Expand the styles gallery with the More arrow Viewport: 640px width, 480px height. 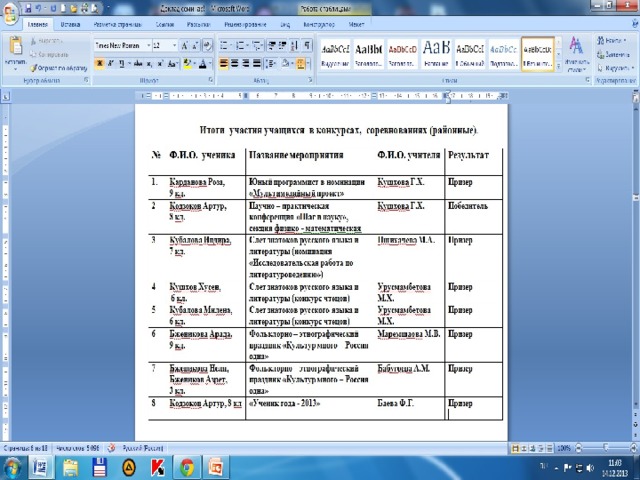[558, 66]
